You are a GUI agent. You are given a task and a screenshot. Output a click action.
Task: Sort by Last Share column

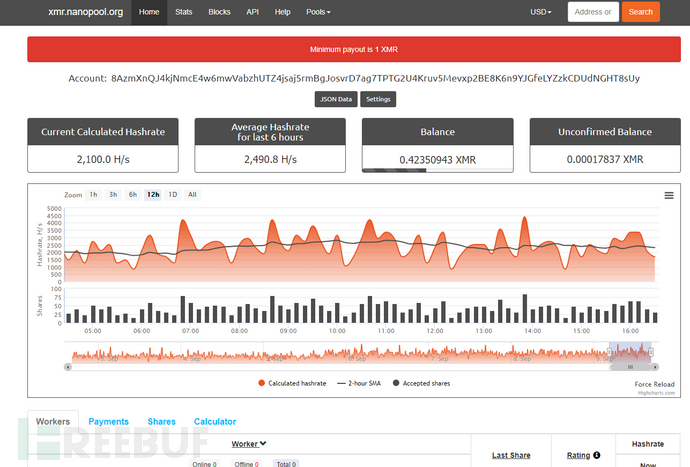point(511,456)
